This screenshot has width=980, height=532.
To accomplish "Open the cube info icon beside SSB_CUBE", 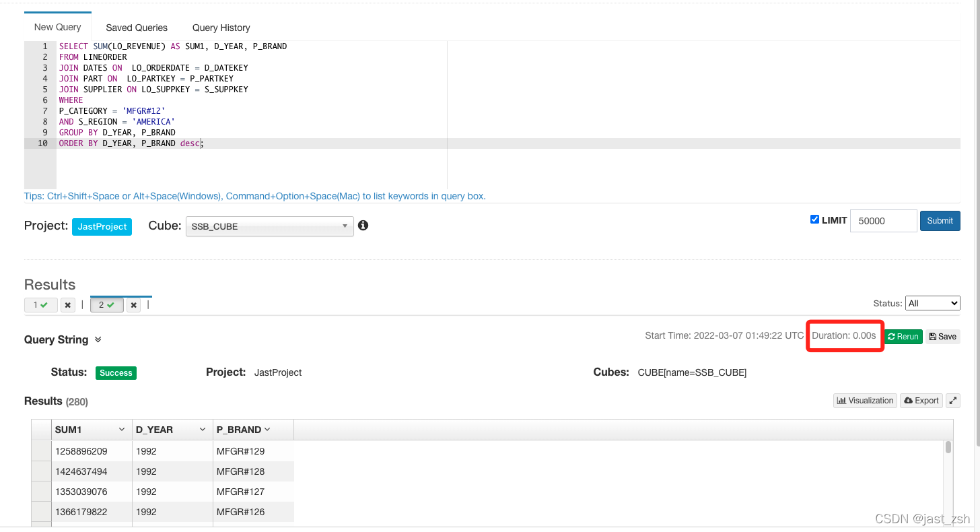I will [x=363, y=226].
